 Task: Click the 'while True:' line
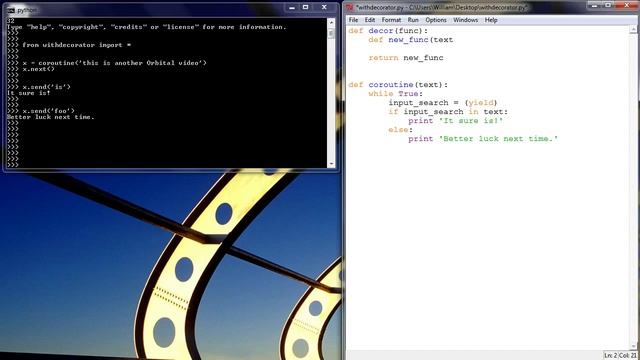coord(396,94)
